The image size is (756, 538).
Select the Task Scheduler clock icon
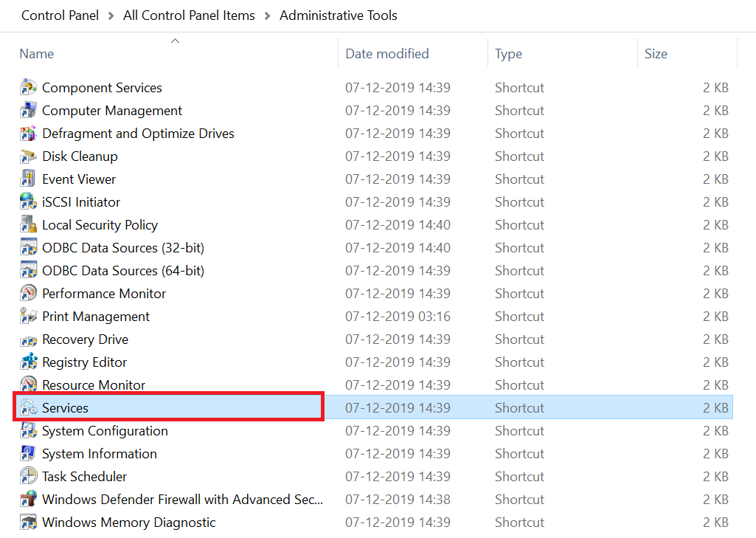[29, 476]
